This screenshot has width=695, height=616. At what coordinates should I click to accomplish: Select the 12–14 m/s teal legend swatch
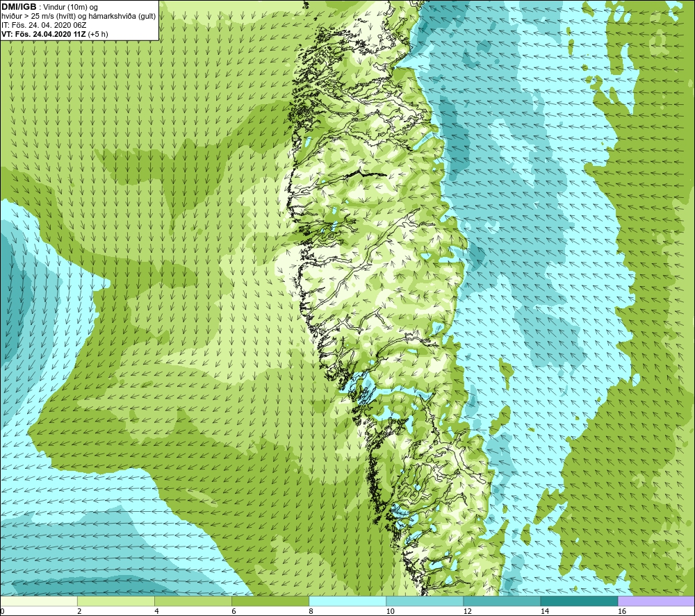tap(502, 601)
